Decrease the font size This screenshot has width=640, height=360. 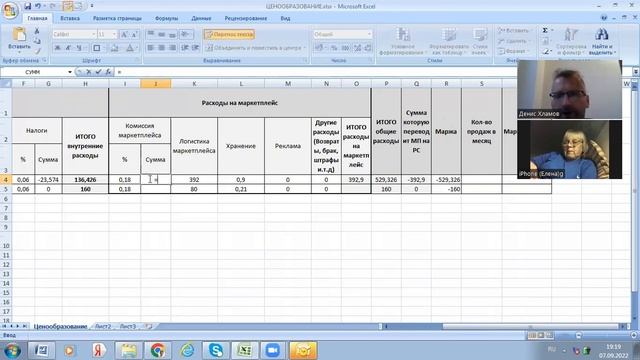point(134,35)
